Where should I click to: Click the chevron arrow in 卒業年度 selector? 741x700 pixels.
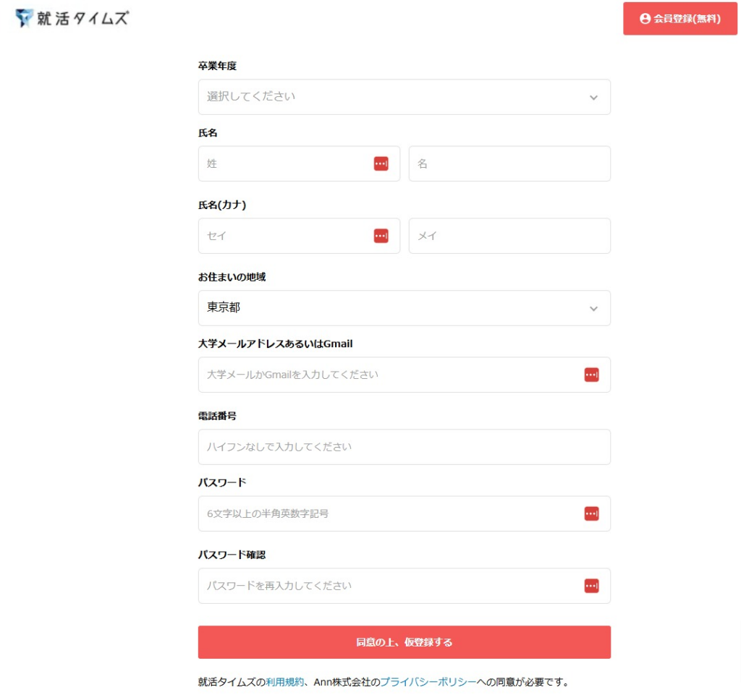(593, 98)
